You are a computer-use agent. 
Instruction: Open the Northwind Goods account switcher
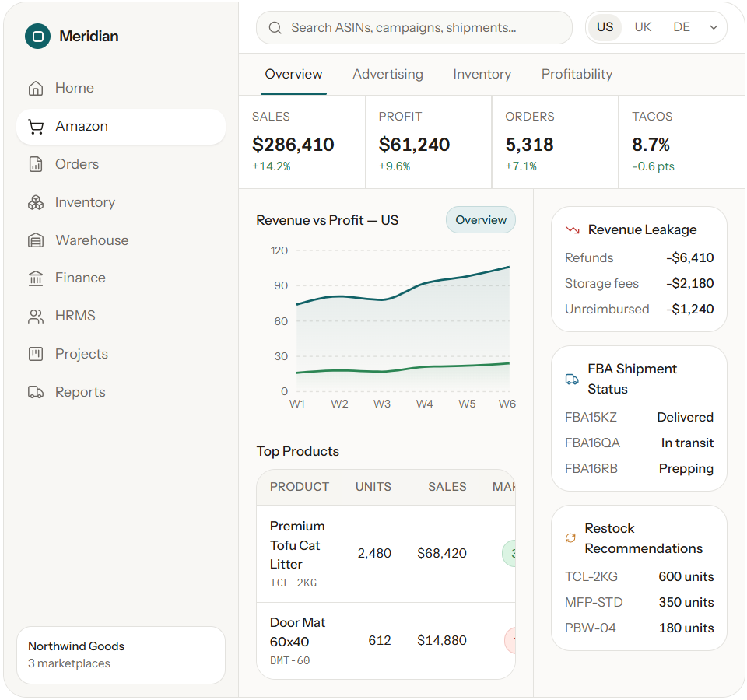[x=121, y=655]
